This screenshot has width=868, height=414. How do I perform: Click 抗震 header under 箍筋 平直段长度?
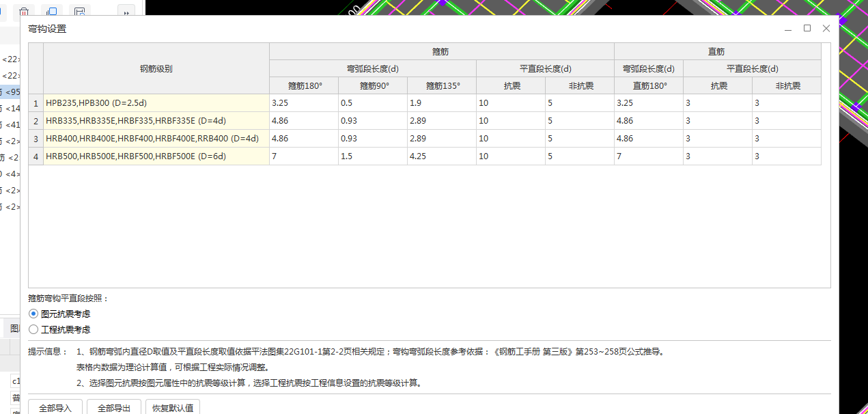[511, 86]
